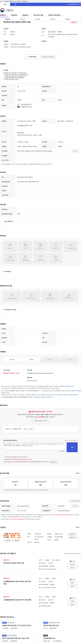Click 새창보기 for 복리후생 정산 listing

[x=72, y=568]
